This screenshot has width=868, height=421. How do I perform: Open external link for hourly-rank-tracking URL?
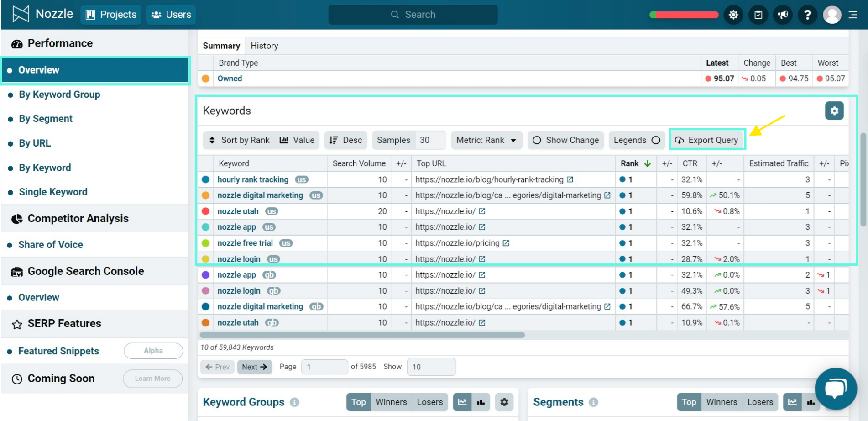570,179
